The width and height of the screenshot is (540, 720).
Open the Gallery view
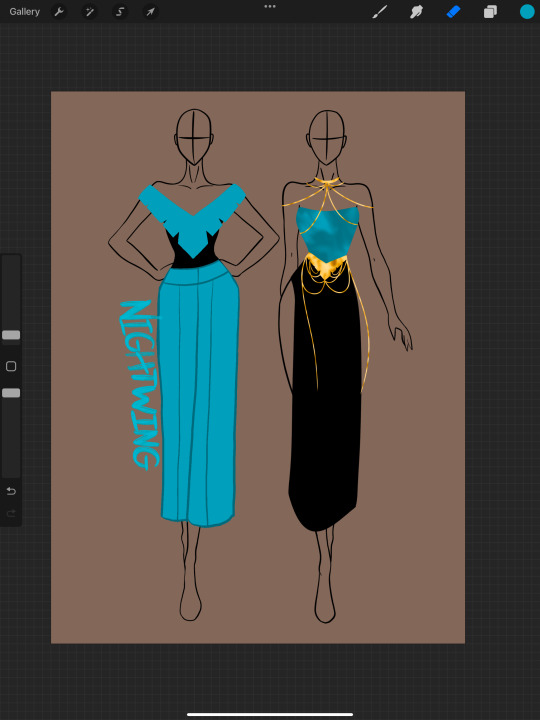[x=24, y=11]
